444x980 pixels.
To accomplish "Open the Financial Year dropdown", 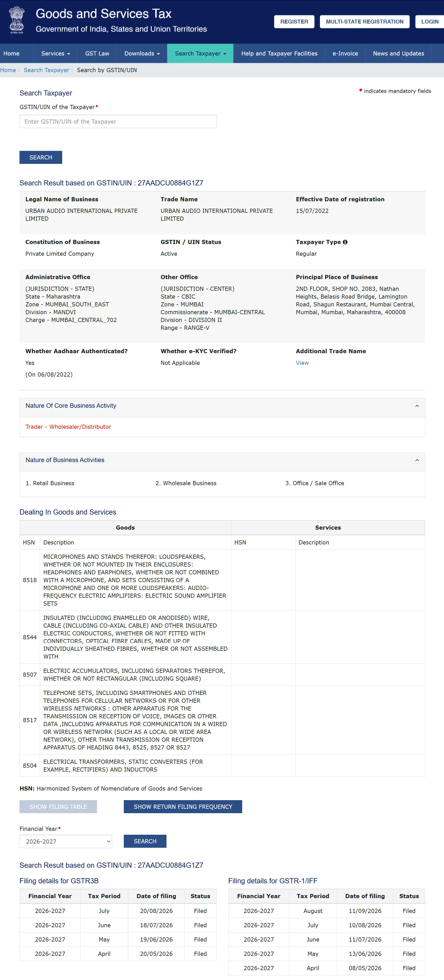I will pos(66,841).
